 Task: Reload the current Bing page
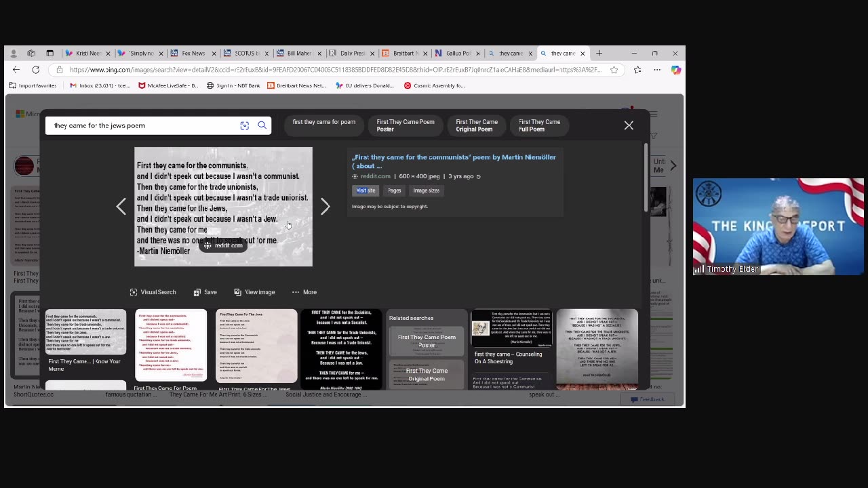(x=36, y=70)
